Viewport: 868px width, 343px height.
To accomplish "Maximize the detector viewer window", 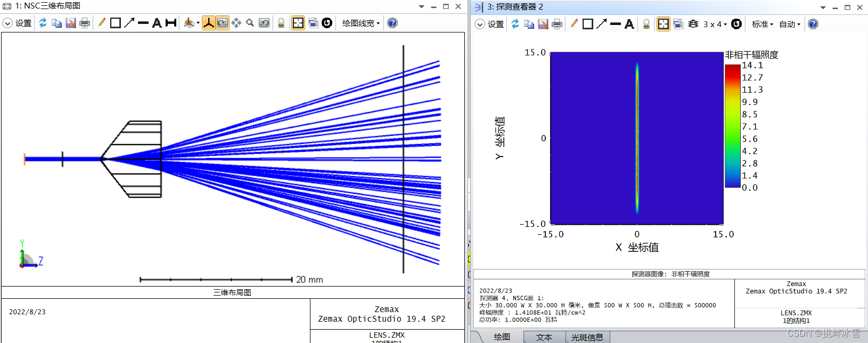I will (847, 7).
